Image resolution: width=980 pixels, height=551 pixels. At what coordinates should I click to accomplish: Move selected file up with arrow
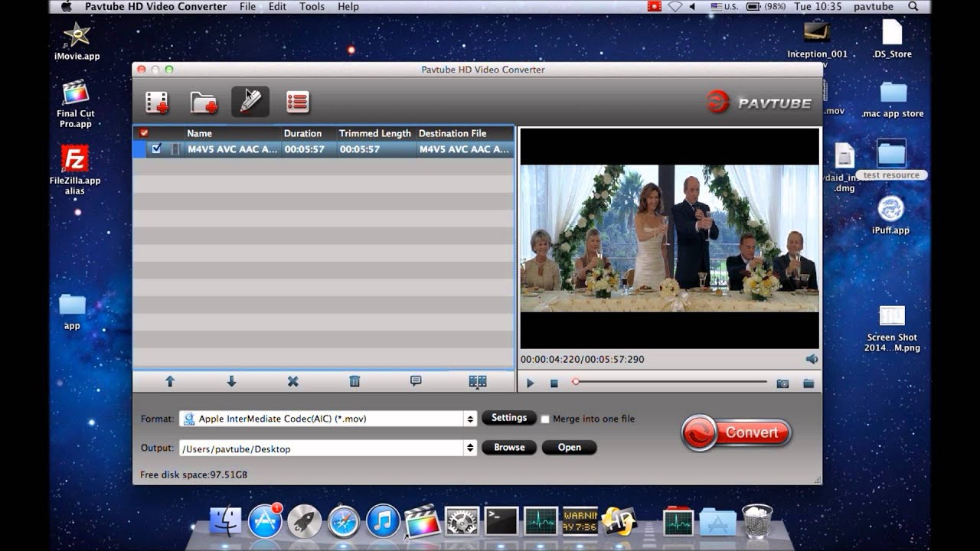pos(170,381)
